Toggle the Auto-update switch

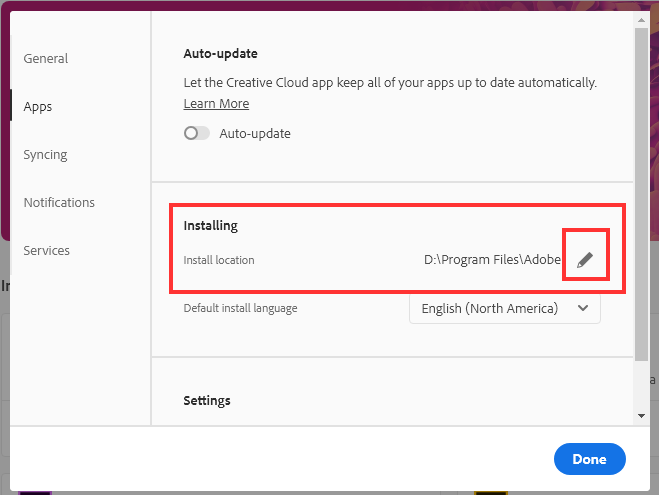point(197,133)
